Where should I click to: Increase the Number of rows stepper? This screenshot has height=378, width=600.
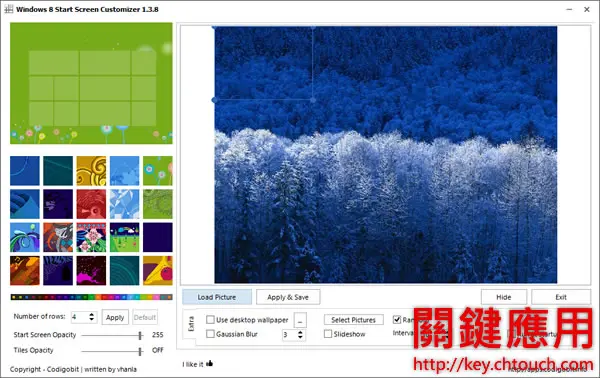pyautogui.click(x=91, y=314)
